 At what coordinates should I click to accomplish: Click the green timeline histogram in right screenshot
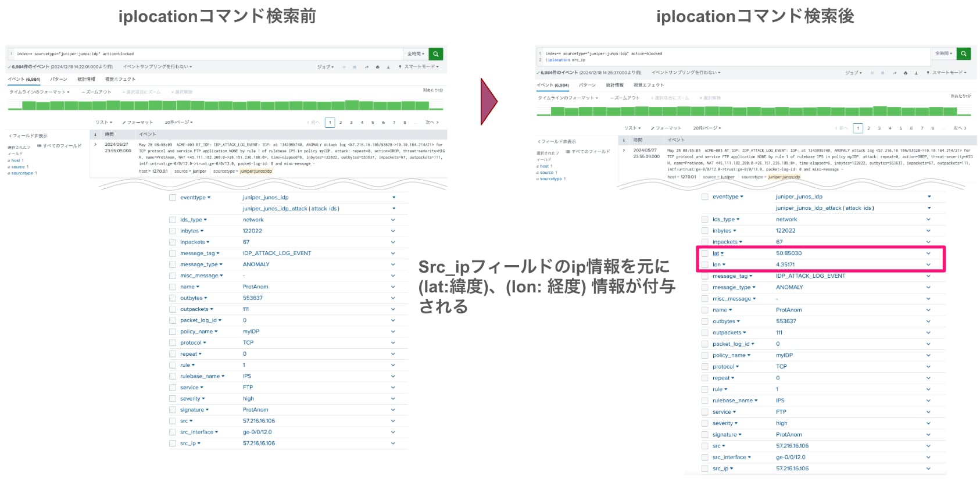[753, 110]
